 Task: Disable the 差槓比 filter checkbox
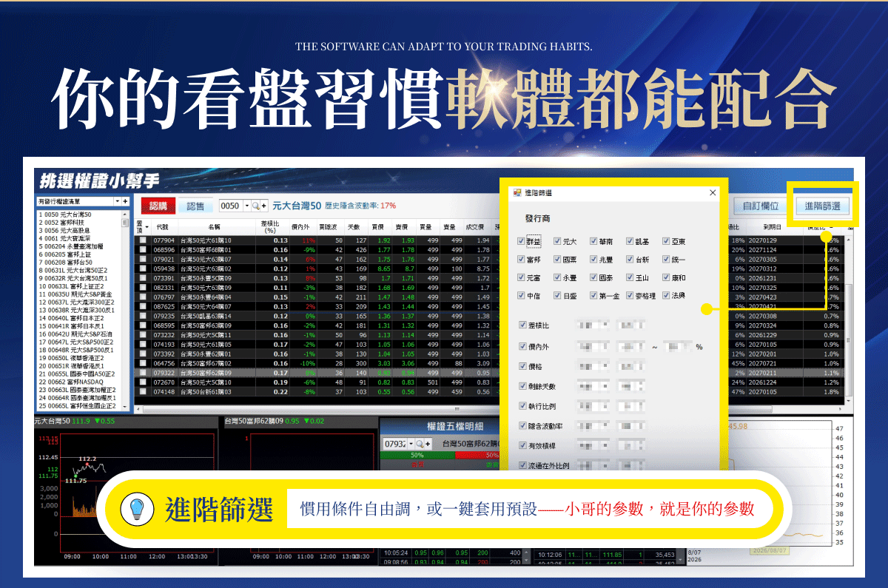(x=522, y=325)
